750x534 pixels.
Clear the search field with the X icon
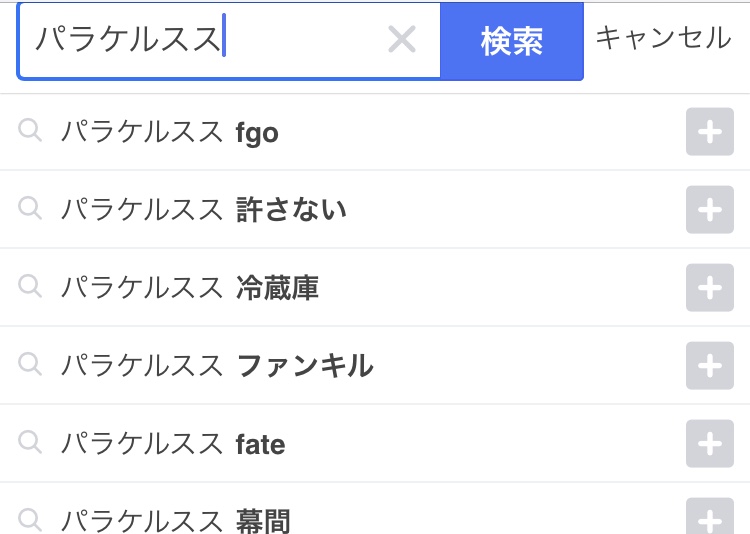(402, 40)
